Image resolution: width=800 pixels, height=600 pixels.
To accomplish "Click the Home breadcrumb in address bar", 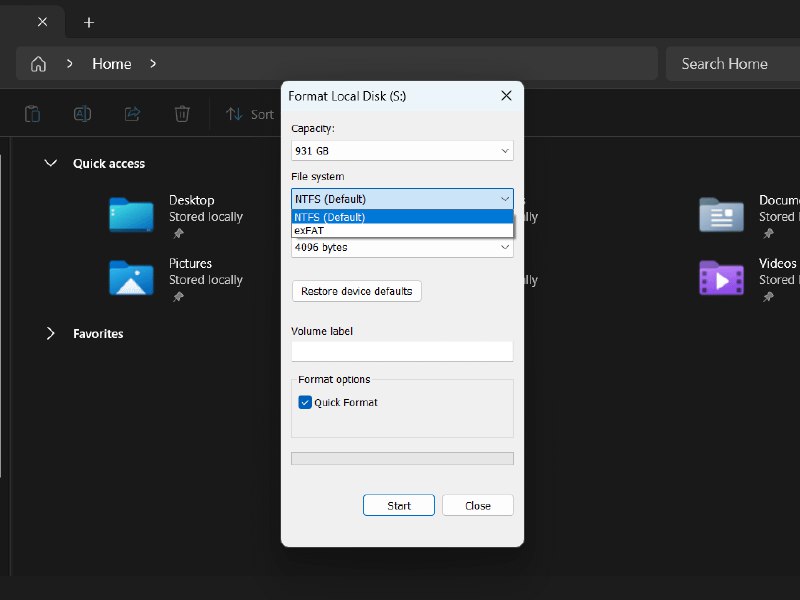I will coord(112,64).
